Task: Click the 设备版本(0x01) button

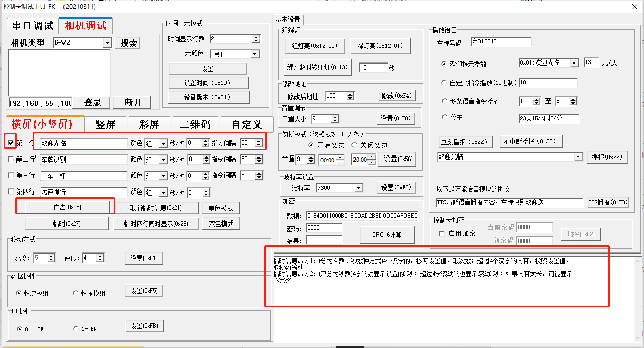Action: point(208,97)
